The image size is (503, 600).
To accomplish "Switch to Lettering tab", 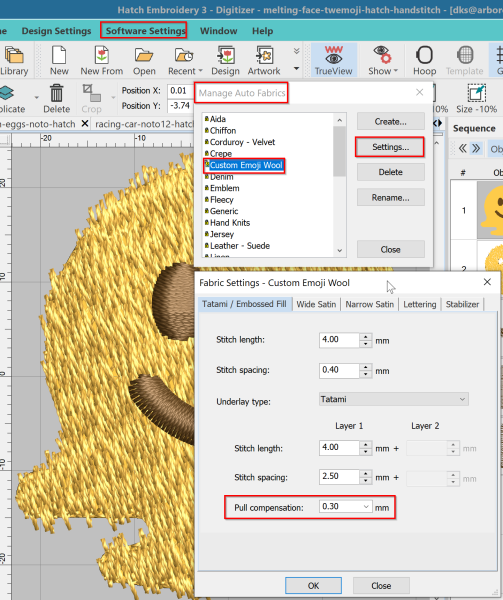I will point(420,304).
